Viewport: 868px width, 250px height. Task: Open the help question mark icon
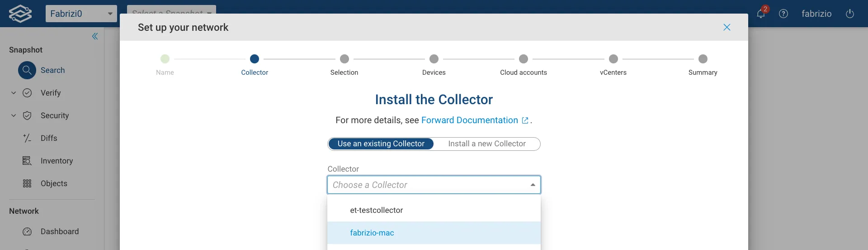pos(783,14)
